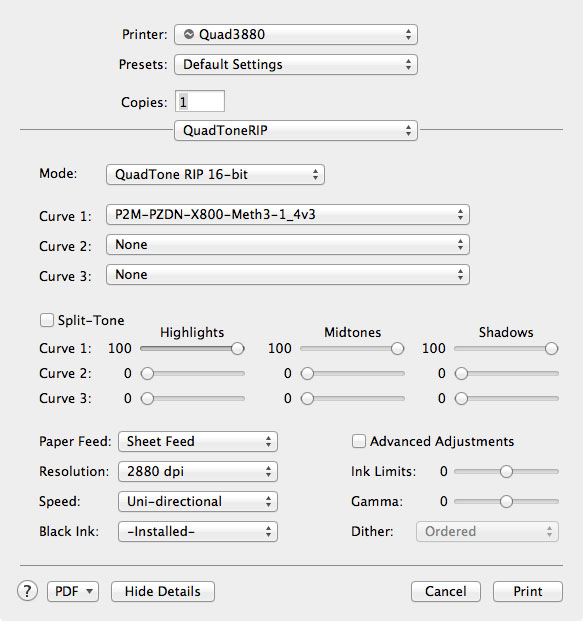The height and width of the screenshot is (621, 583).
Task: Open the QuadToneRIP panel selector
Action: pos(296,130)
